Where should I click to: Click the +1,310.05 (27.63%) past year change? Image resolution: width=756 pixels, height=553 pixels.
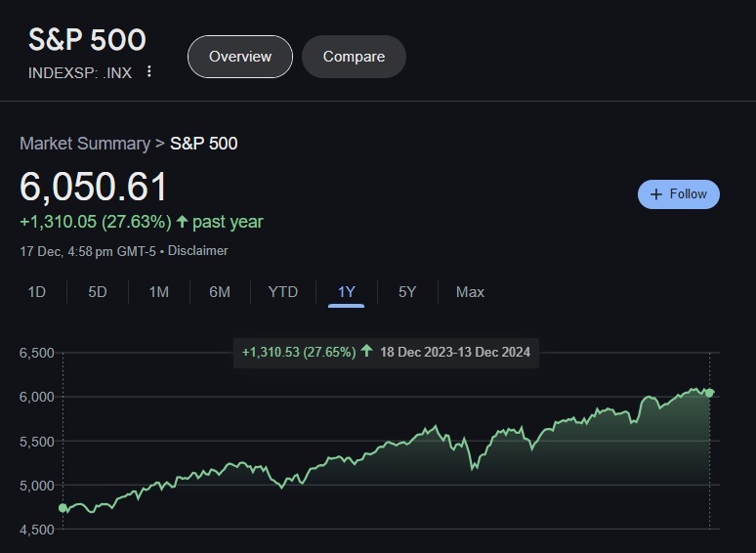click(x=142, y=222)
